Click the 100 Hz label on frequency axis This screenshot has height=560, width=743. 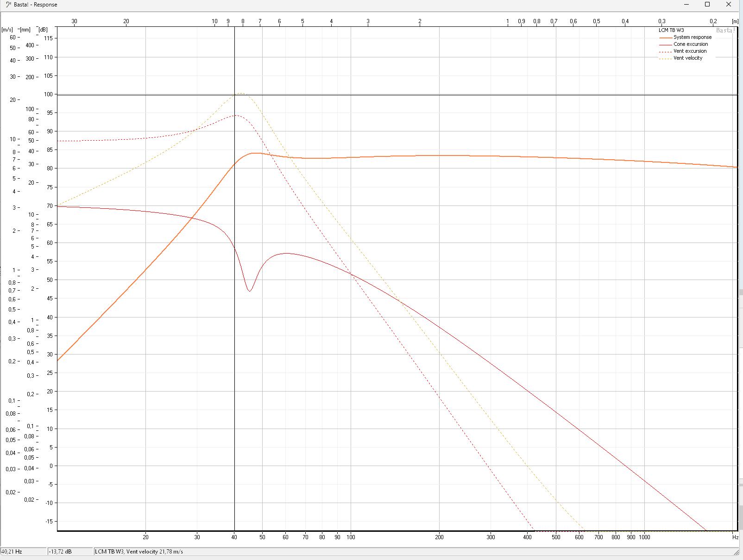tap(351, 537)
